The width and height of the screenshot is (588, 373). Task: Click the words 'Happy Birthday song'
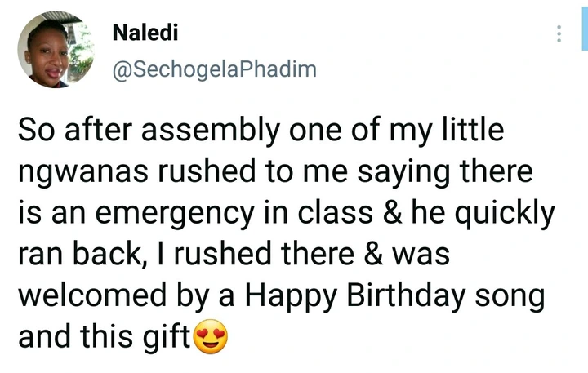tap(394, 295)
